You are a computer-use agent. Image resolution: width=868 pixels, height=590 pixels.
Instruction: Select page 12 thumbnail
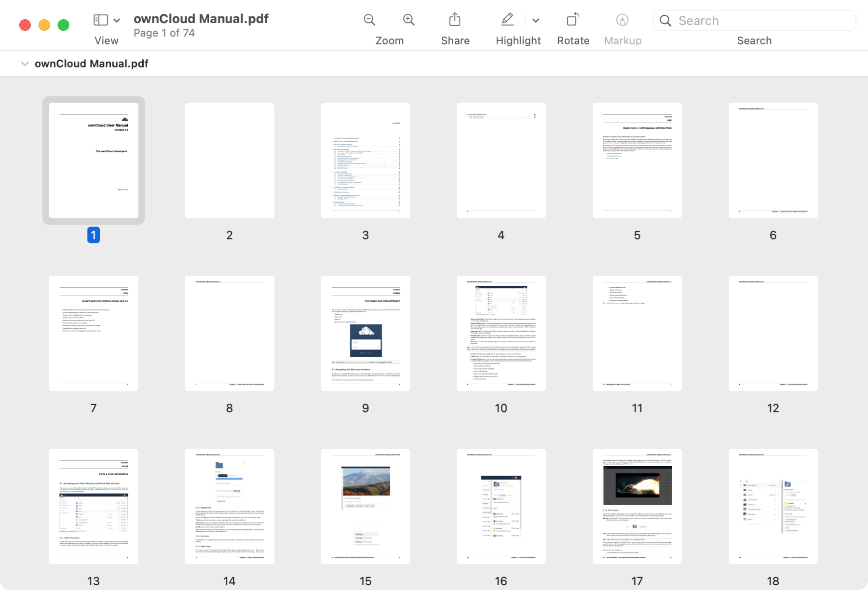773,334
